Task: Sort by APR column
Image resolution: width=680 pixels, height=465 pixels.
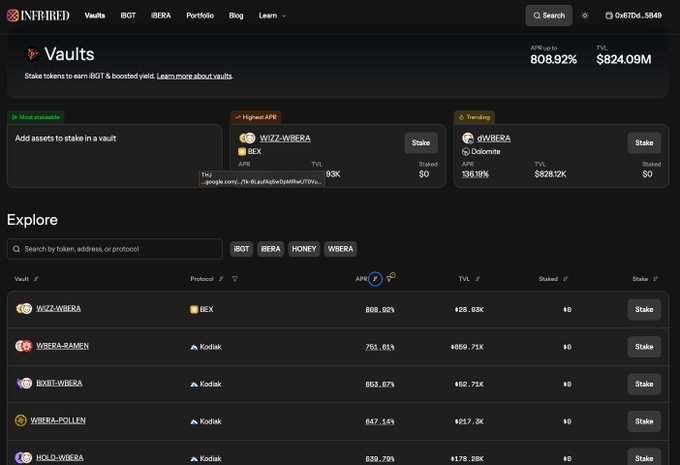Action: click(375, 279)
